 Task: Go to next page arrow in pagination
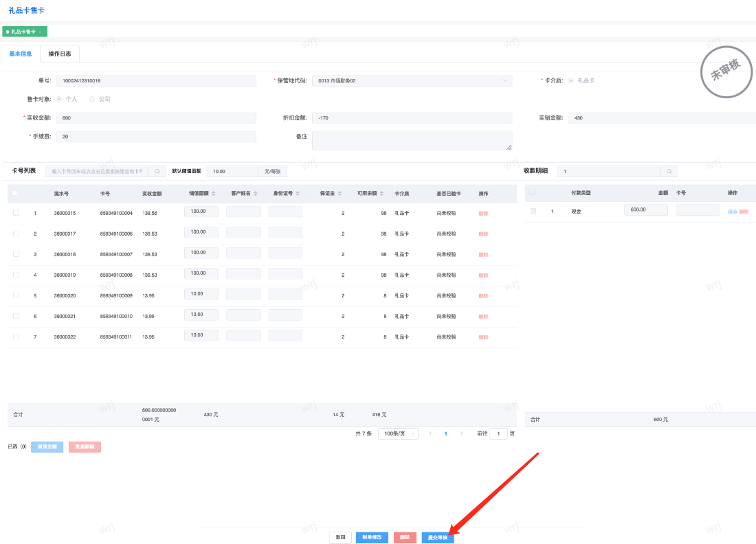462,434
